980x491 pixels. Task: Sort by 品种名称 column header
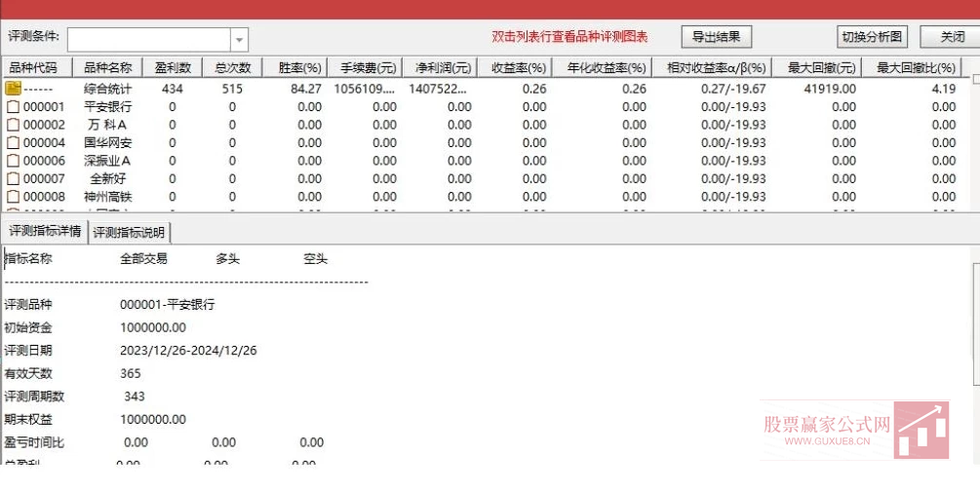pos(108,67)
